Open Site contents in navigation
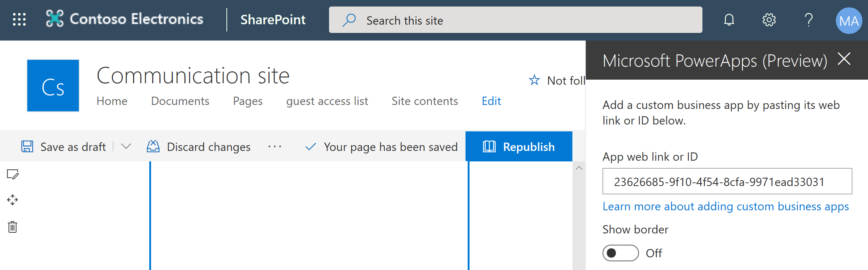This screenshot has height=270, width=868. coord(425,101)
